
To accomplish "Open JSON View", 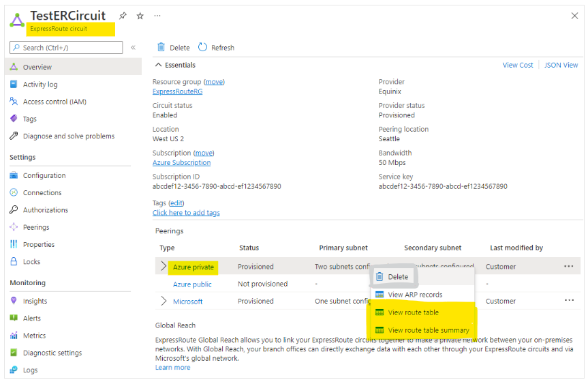I will pos(561,65).
